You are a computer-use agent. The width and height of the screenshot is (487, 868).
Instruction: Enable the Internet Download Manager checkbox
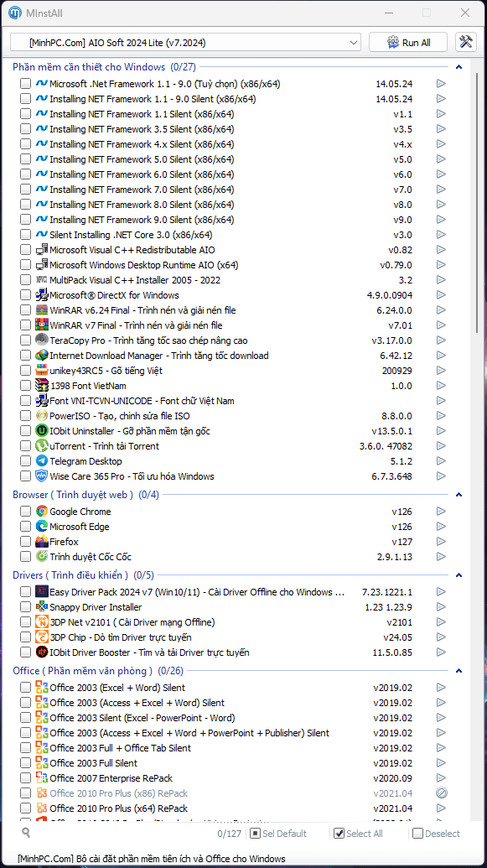pyautogui.click(x=25, y=356)
